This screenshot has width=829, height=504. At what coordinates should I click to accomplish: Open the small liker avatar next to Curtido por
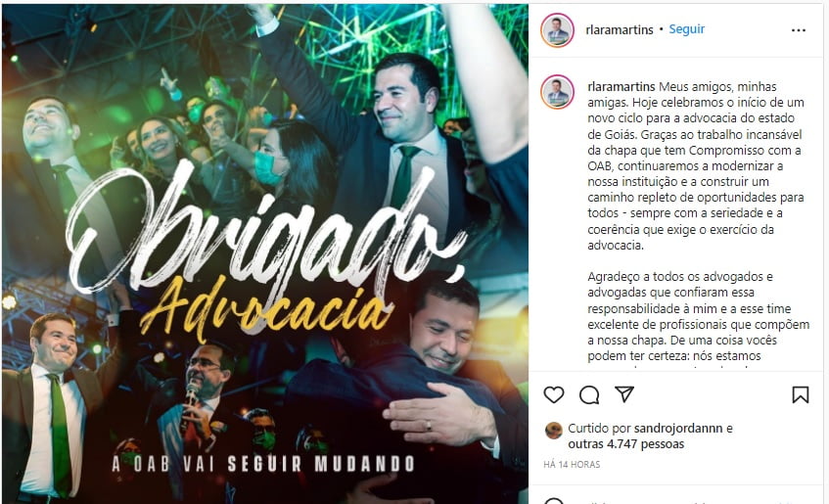tap(554, 431)
